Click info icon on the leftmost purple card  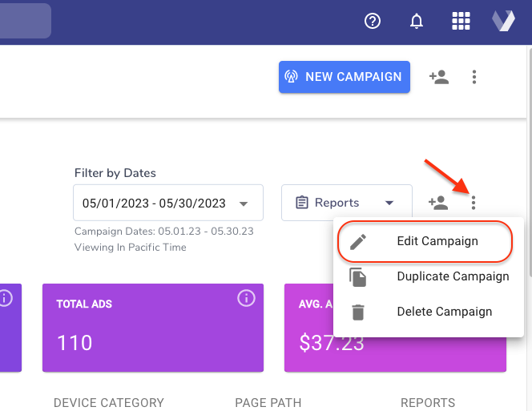6,298
